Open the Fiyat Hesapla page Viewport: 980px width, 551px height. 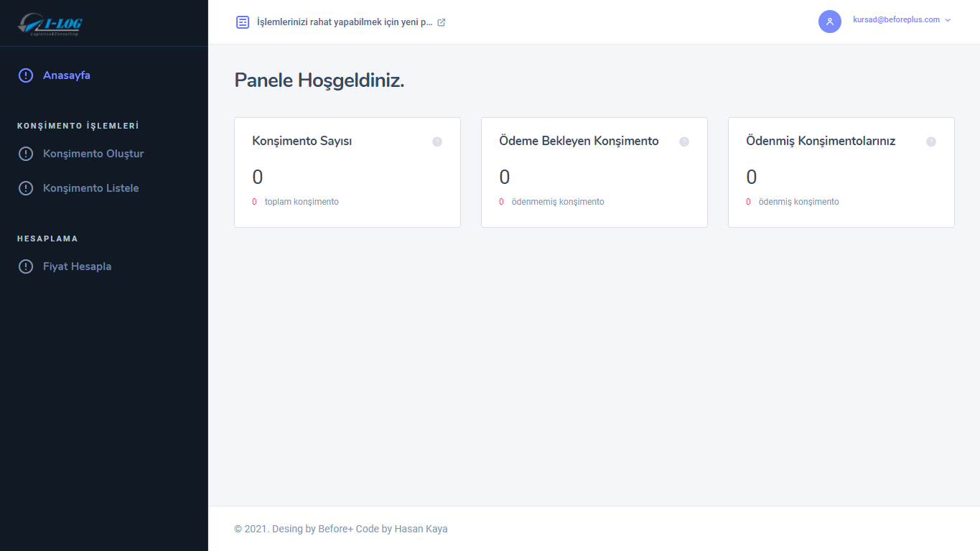[x=77, y=267]
